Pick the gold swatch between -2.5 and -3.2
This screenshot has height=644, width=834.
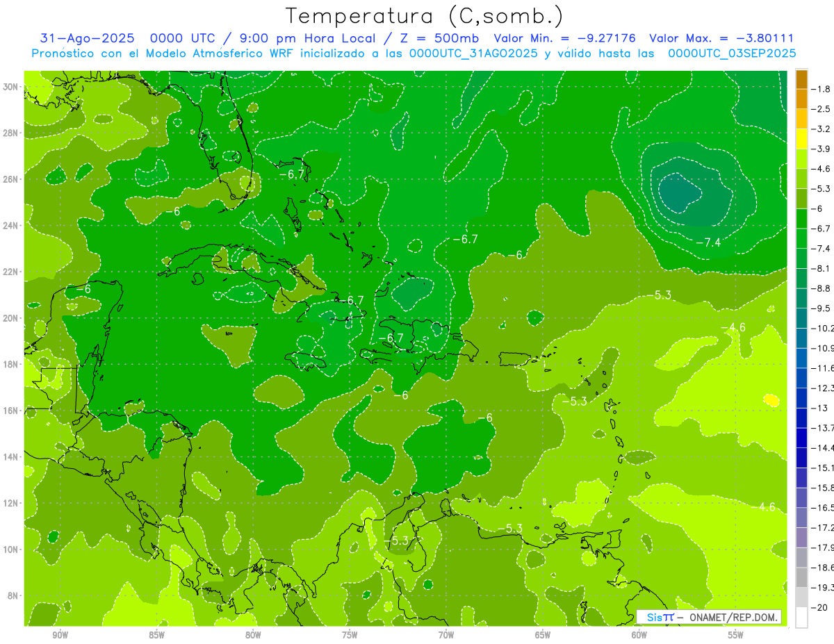click(801, 119)
